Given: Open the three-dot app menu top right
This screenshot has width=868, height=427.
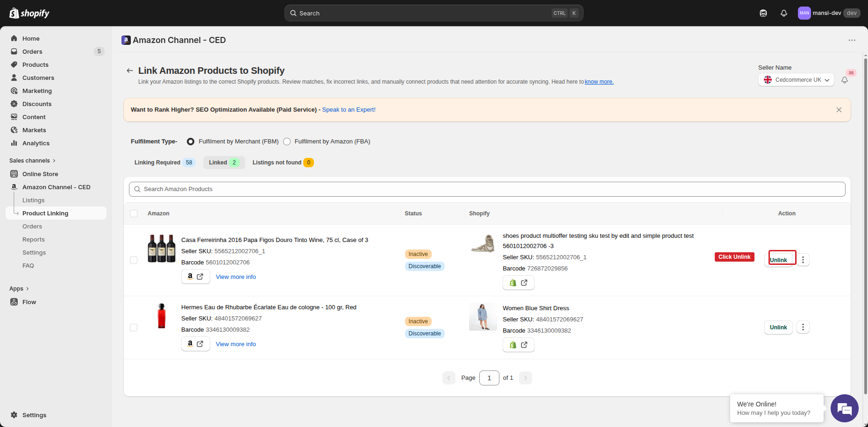Looking at the screenshot, I should [852, 40].
